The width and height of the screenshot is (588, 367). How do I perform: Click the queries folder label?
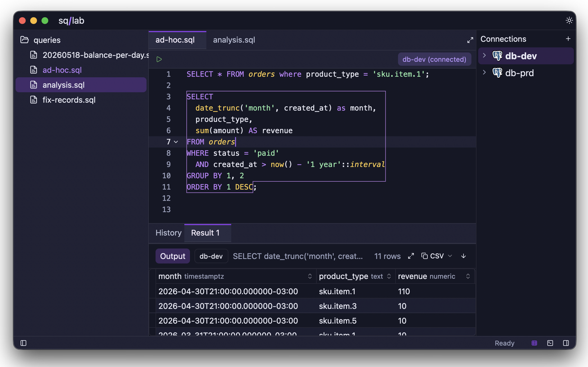click(47, 40)
